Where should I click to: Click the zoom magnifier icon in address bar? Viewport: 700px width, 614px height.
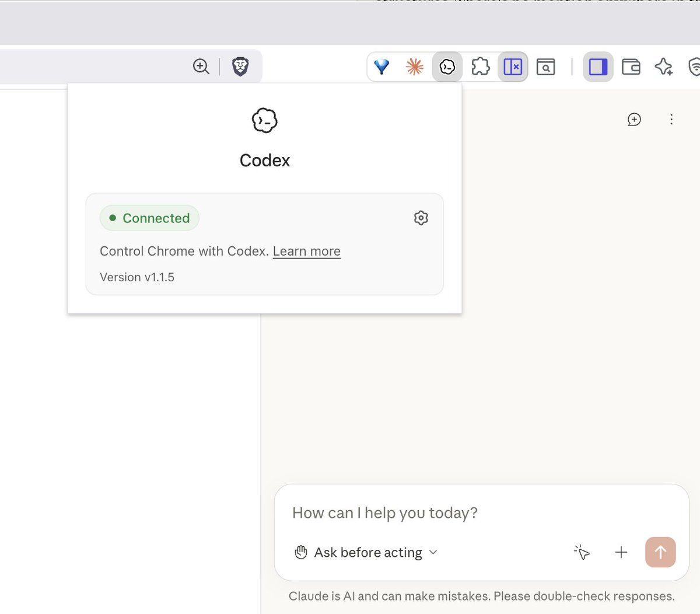click(x=201, y=67)
